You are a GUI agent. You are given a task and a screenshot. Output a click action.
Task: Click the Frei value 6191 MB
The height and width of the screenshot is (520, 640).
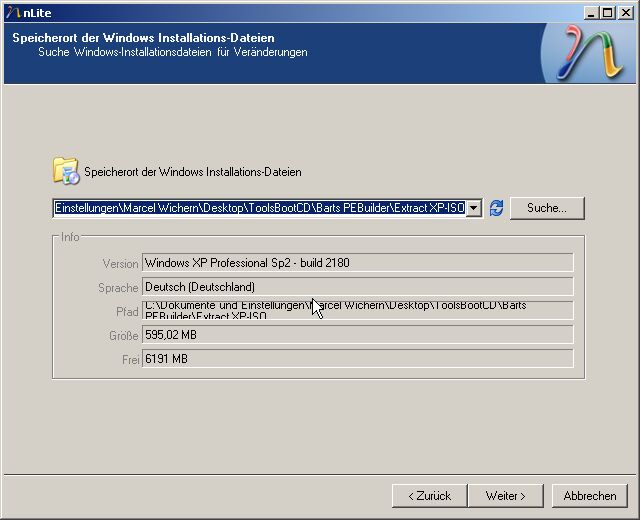pos(167,359)
